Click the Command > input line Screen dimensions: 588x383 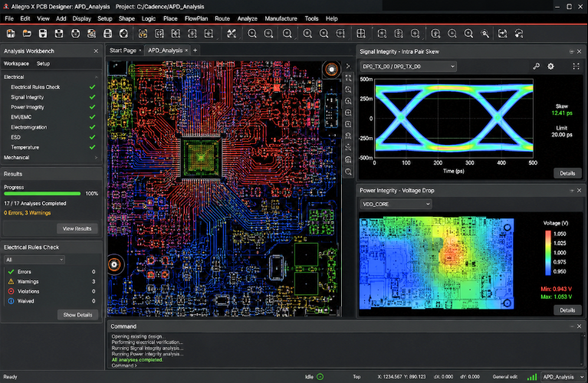(124, 365)
